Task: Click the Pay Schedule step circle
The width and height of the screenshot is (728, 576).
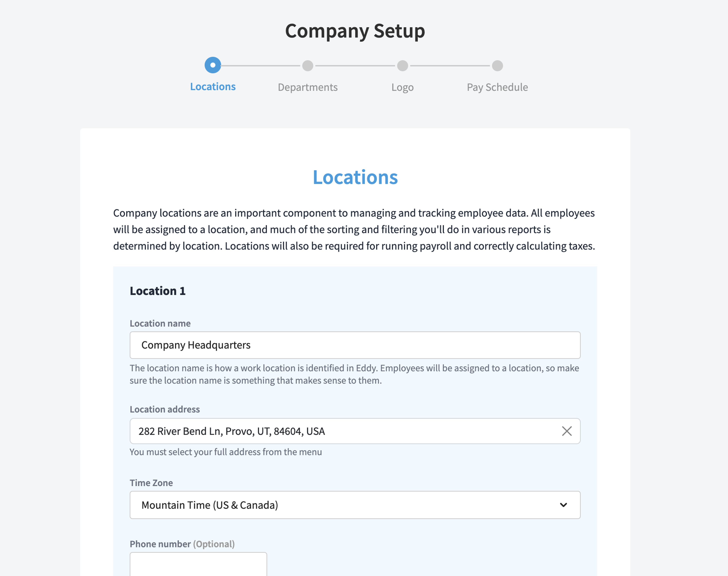Action: point(497,66)
